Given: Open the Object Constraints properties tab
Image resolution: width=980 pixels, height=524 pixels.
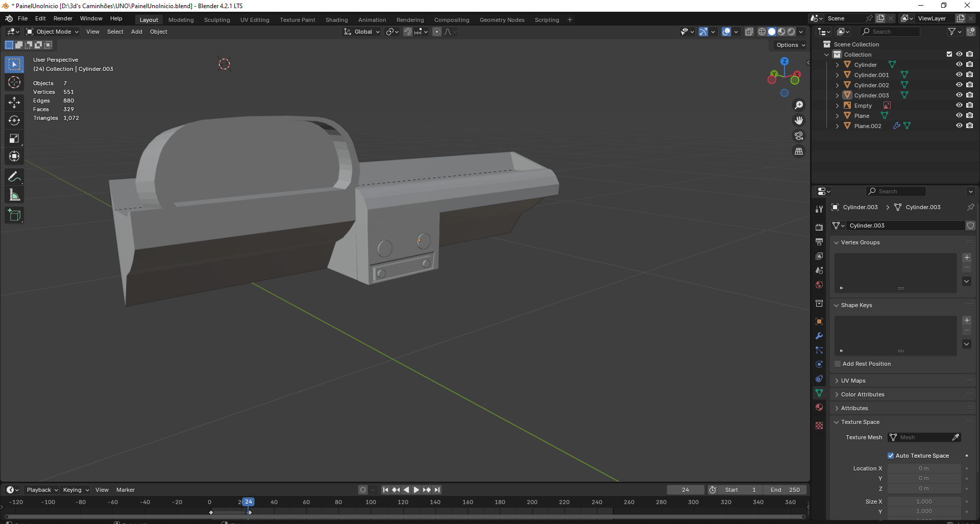Looking at the screenshot, I should tap(819, 379).
